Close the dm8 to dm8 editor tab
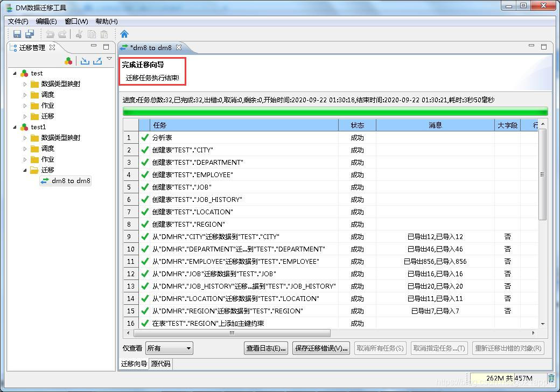Screen dimensions: 560x392 pyautogui.click(x=179, y=47)
